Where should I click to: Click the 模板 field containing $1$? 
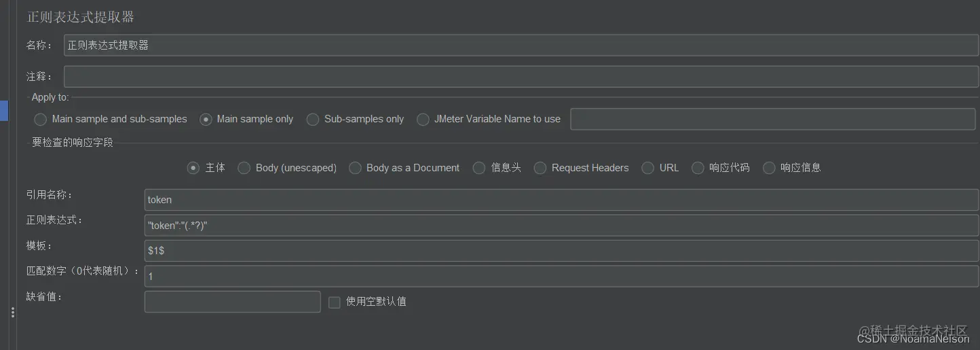(x=561, y=251)
